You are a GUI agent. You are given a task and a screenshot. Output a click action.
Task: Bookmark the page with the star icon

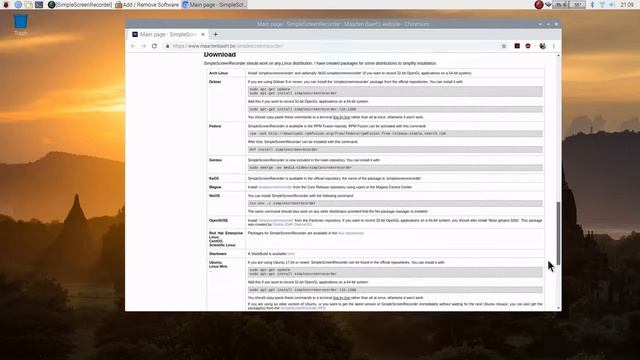504,46
